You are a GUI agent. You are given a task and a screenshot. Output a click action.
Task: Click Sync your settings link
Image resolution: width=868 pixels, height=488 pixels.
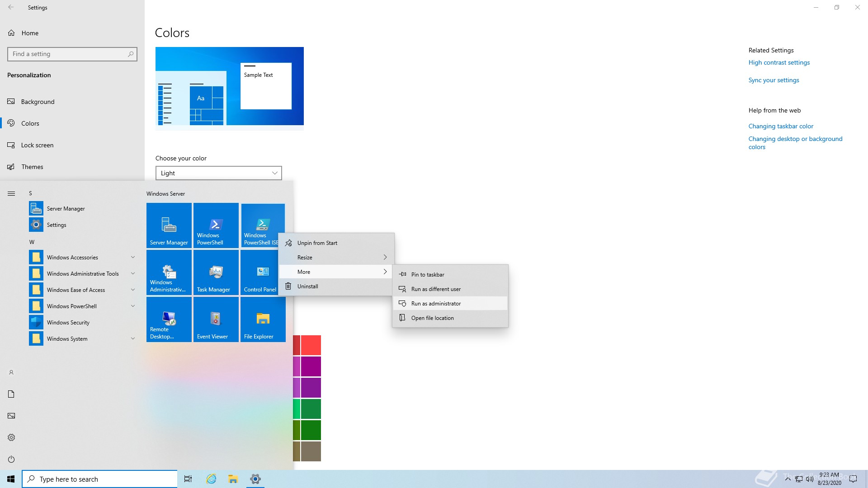click(774, 80)
